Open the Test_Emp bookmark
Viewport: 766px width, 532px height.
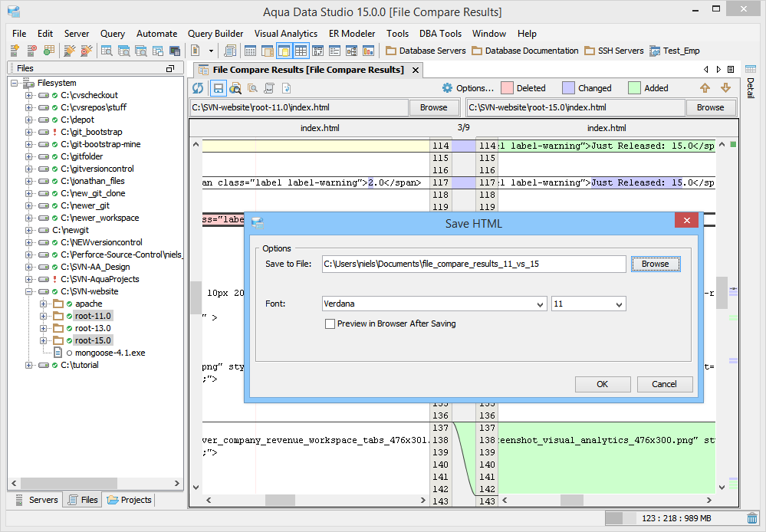[x=674, y=51]
